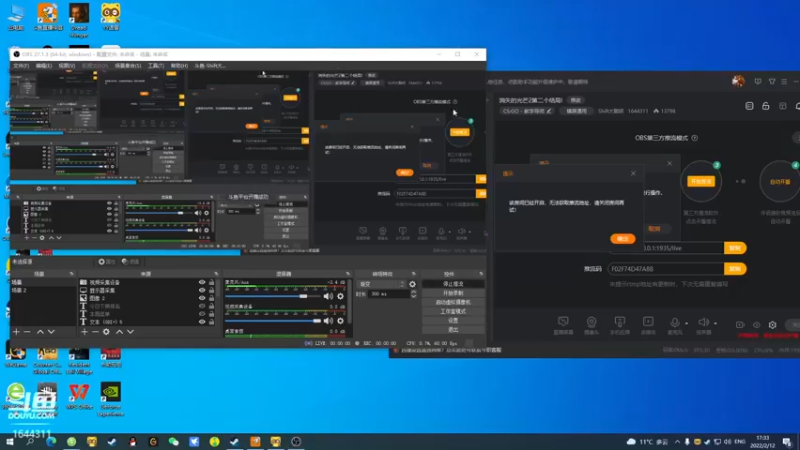Open 文件(F) menu in OBS
Viewport: 800px width, 450px height.
point(21,66)
